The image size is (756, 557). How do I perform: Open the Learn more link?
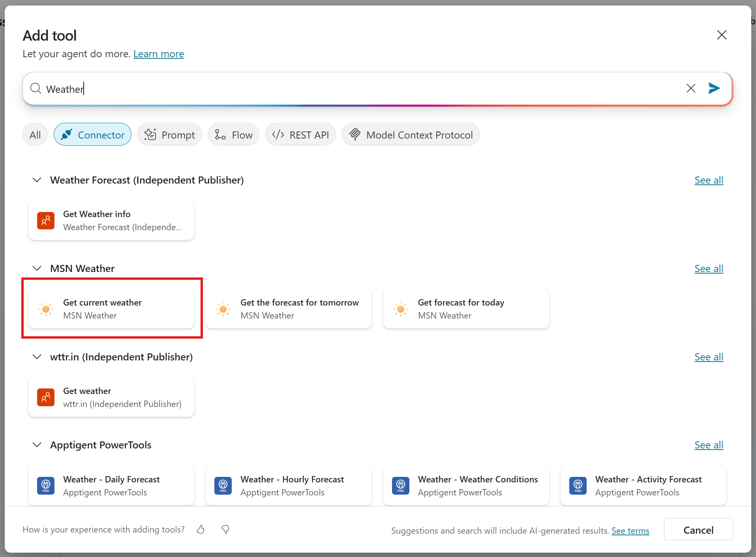point(159,54)
